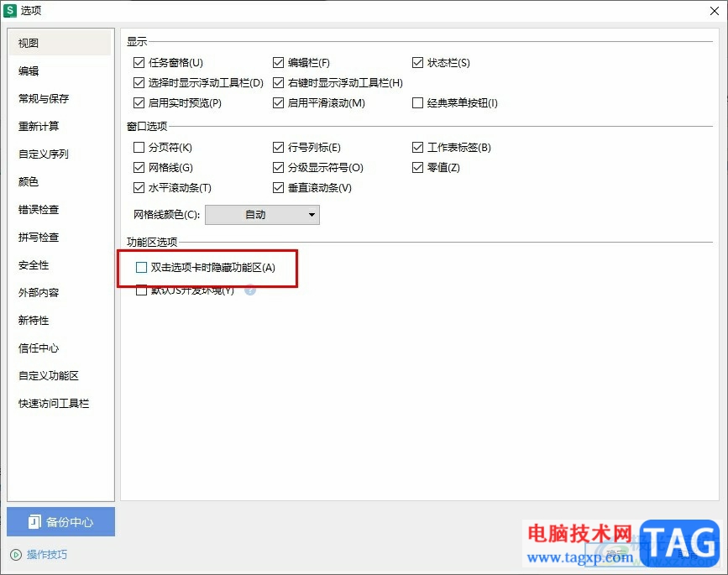Select the 视图 category
The image size is (728, 575).
tap(60, 43)
